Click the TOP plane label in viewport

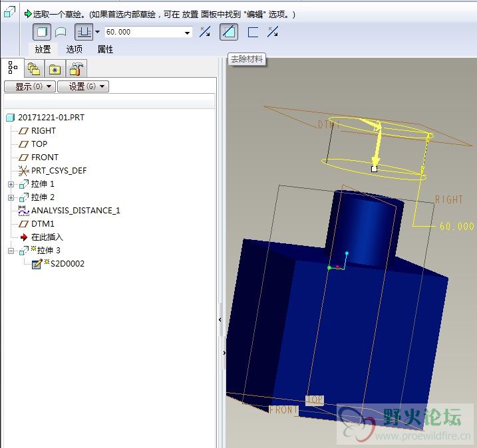[315, 400]
